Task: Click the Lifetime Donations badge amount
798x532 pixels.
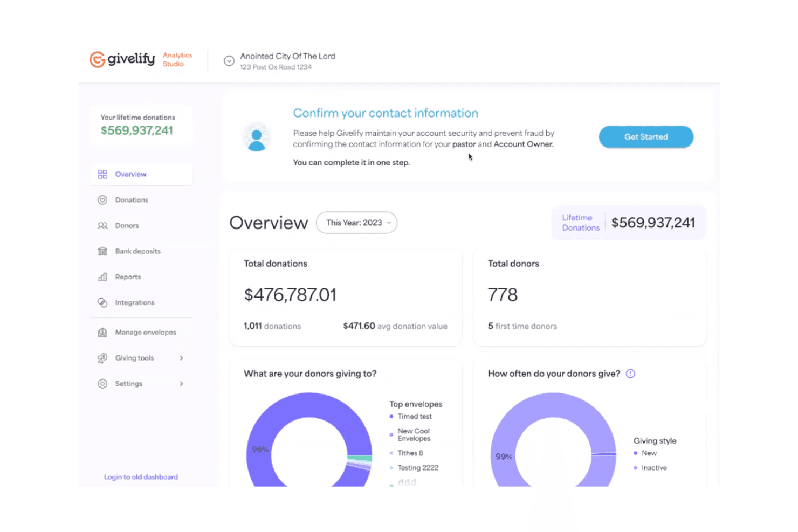Action: tap(653, 223)
